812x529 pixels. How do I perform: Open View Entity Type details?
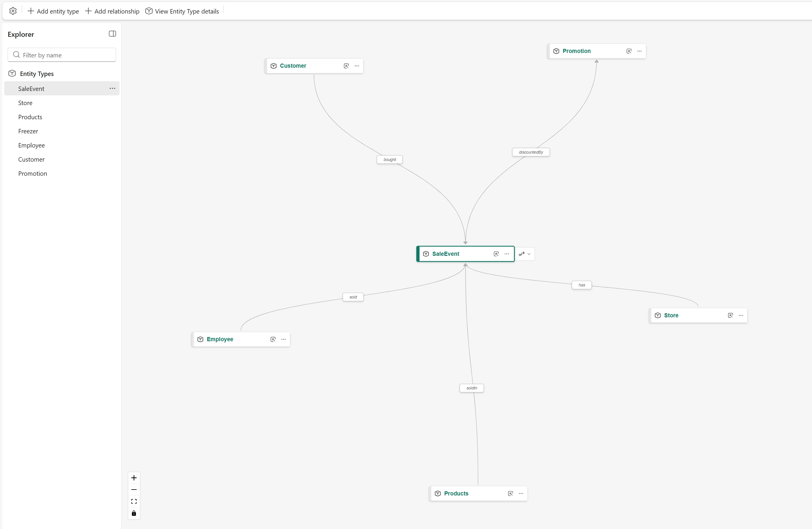coord(182,11)
